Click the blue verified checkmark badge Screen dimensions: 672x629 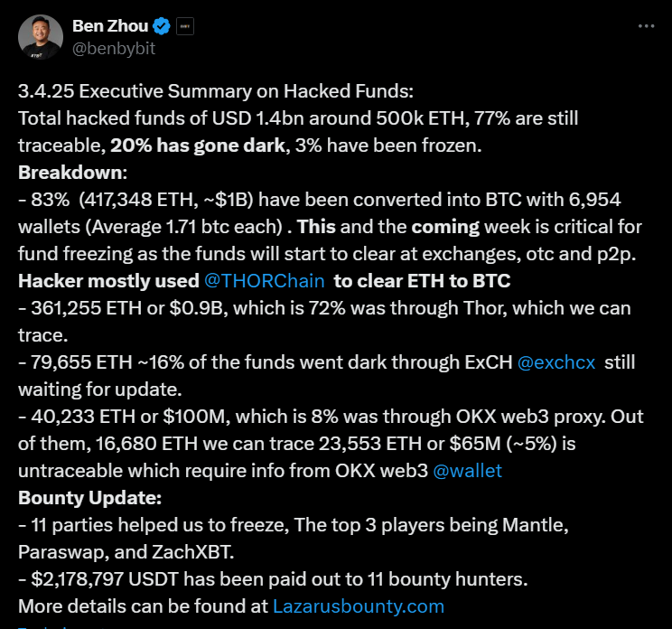coord(162,26)
